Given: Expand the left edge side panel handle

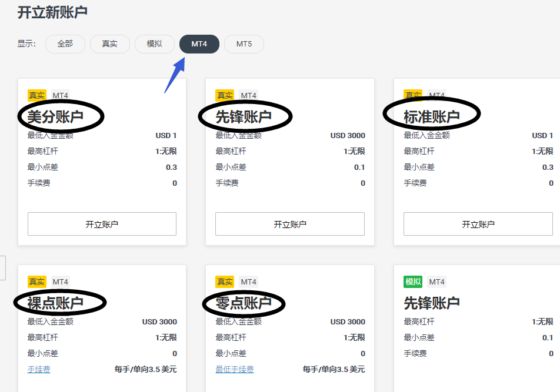Looking at the screenshot, I should [x=2, y=268].
